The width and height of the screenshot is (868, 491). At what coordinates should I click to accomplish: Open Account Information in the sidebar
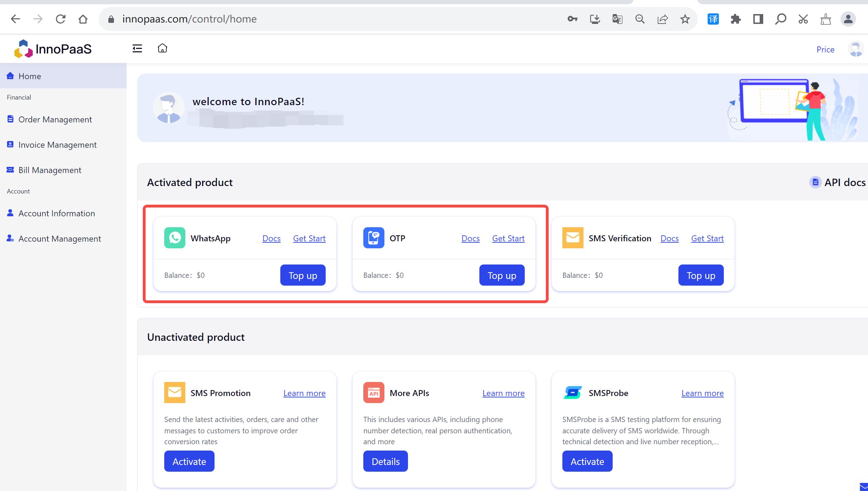(x=63, y=213)
